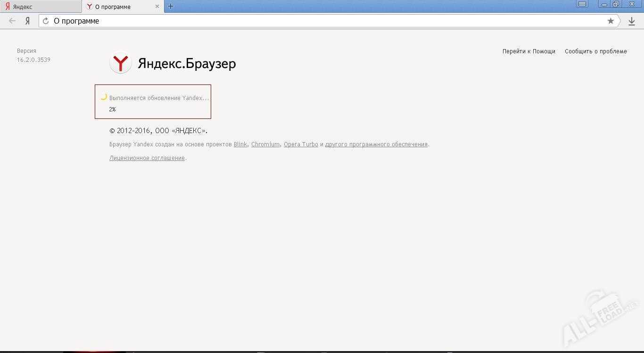644x353 pixels.
Task: Open a new tab with the plus button
Action: pyautogui.click(x=171, y=6)
